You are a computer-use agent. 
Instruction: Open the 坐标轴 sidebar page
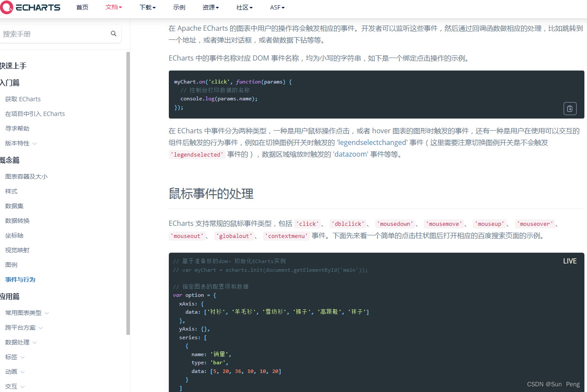tap(14, 235)
